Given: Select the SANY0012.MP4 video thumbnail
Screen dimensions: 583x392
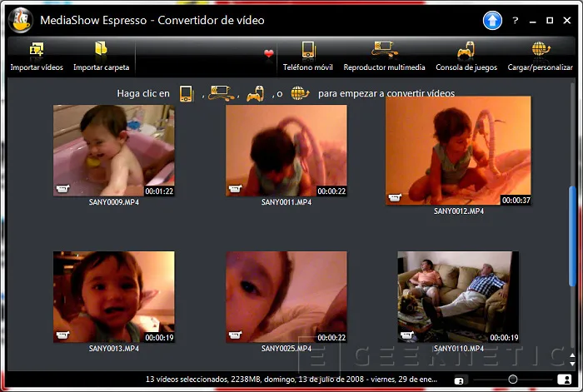Looking at the screenshot, I should coord(458,151).
